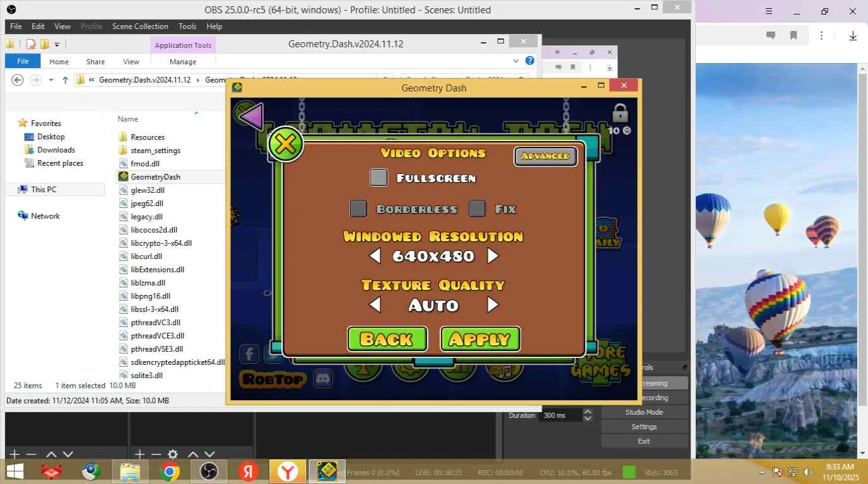Screen dimensions: 868x484
Task: Close the Video Options popup with the green X
Action: [286, 144]
